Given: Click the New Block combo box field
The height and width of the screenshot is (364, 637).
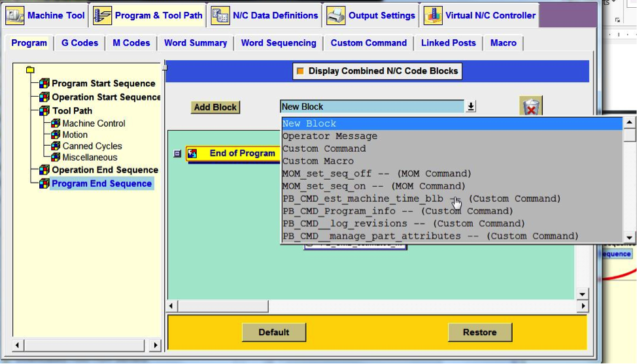Looking at the screenshot, I should tap(371, 107).
